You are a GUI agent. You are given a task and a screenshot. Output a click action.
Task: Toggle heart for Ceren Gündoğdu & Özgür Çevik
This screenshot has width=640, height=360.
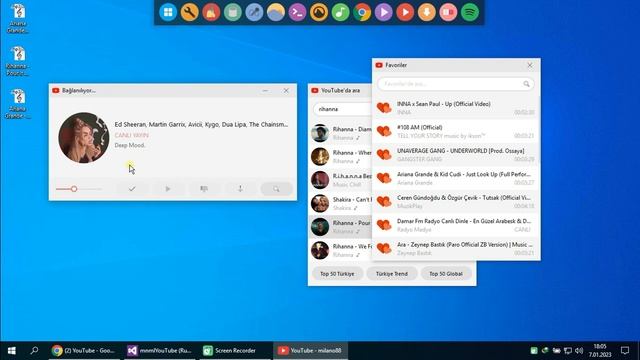(384, 202)
